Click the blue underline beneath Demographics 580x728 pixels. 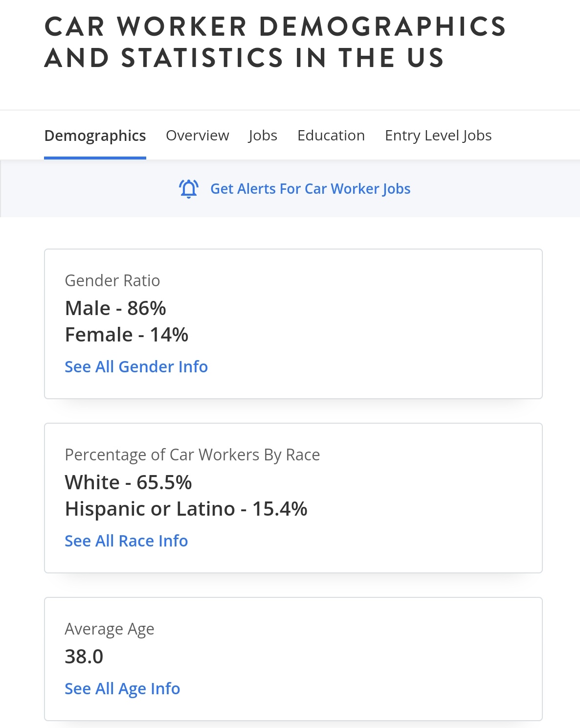pos(95,158)
